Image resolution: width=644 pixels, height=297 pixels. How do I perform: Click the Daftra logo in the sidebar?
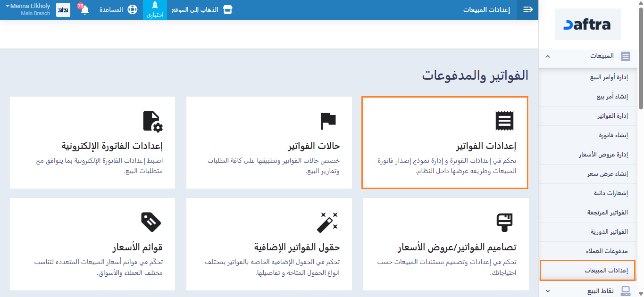[x=588, y=25]
